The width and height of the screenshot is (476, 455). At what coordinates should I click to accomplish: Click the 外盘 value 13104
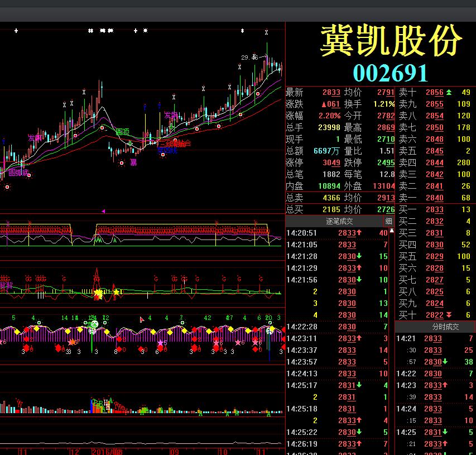[384, 186]
